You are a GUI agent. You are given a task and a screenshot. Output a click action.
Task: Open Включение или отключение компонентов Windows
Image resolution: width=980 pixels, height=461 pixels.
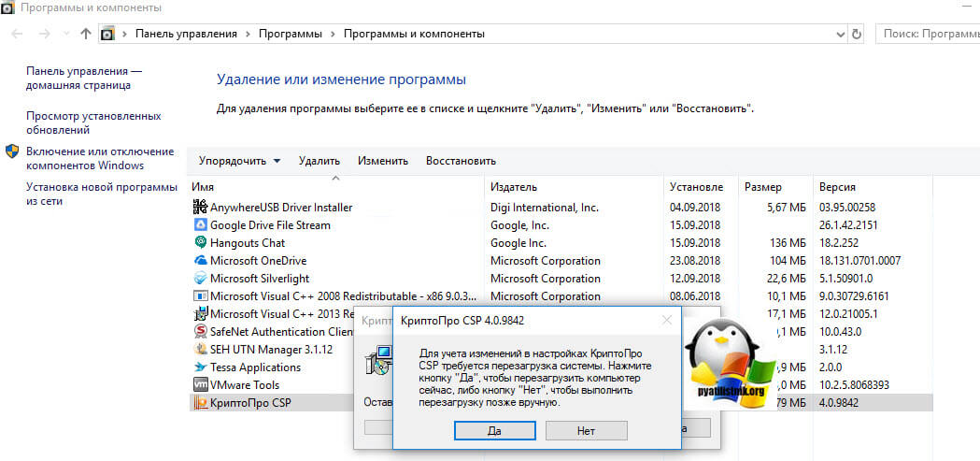(x=99, y=158)
